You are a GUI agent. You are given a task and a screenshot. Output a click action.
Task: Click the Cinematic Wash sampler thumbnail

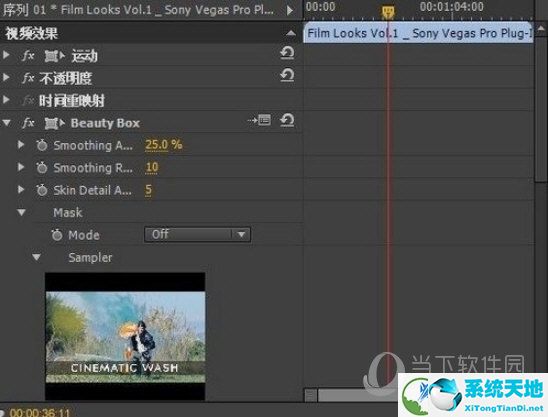click(125, 336)
